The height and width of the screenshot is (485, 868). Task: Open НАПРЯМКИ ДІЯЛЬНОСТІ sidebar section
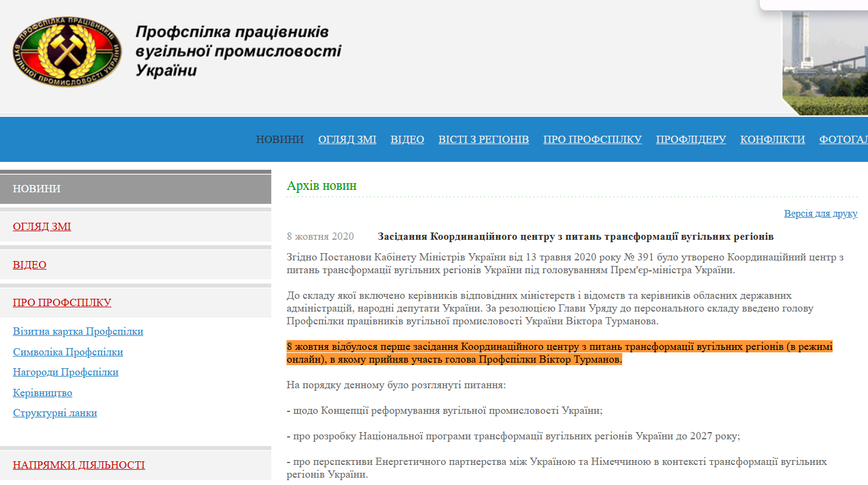[79, 465]
